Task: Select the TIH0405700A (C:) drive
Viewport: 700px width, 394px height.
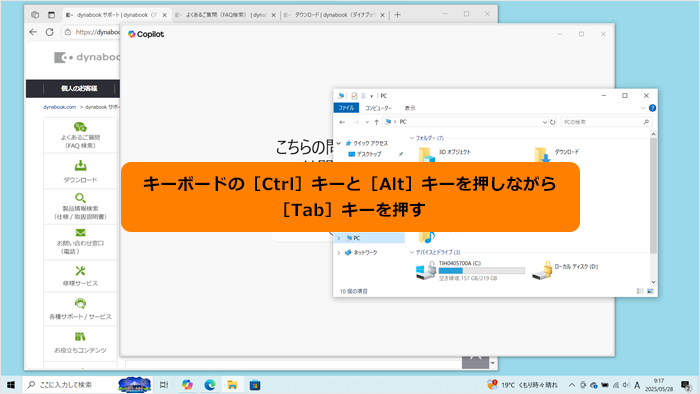Action: pyautogui.click(x=471, y=270)
